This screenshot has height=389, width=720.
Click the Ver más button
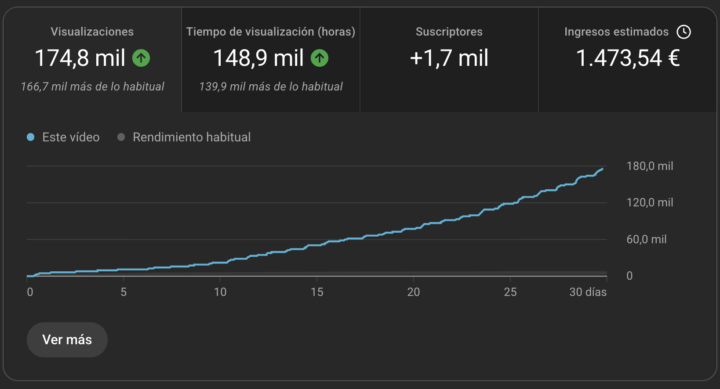coord(67,339)
